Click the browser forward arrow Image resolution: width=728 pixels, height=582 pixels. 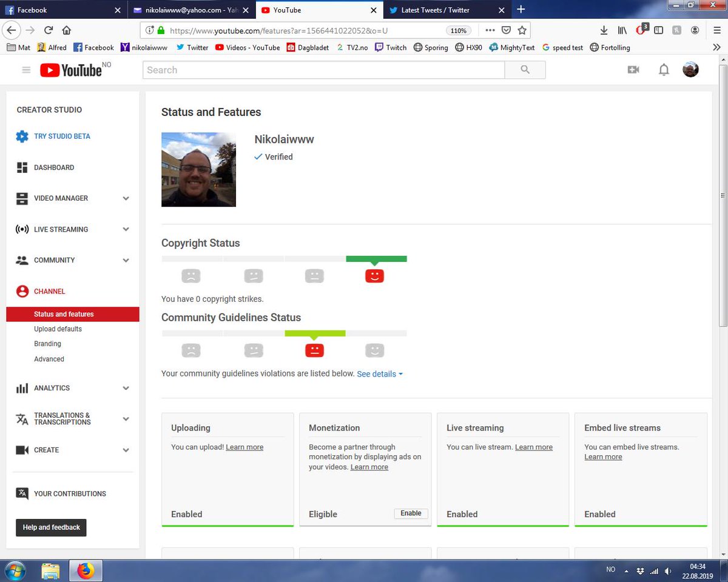click(30, 30)
